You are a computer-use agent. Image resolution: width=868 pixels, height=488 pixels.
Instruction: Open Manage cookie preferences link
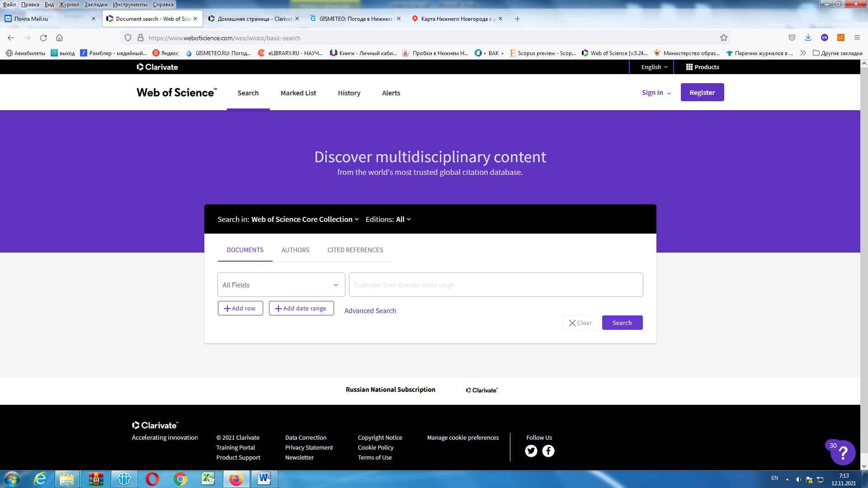(463, 437)
